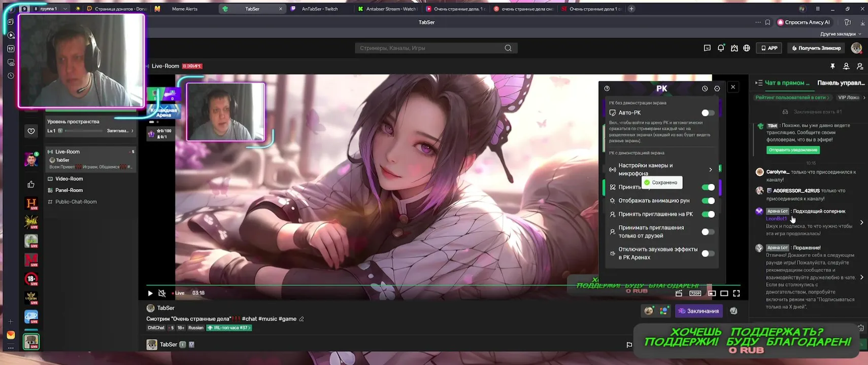Switch to Чат в прямом эфире tab
The height and width of the screenshot is (365, 868).
787,83
